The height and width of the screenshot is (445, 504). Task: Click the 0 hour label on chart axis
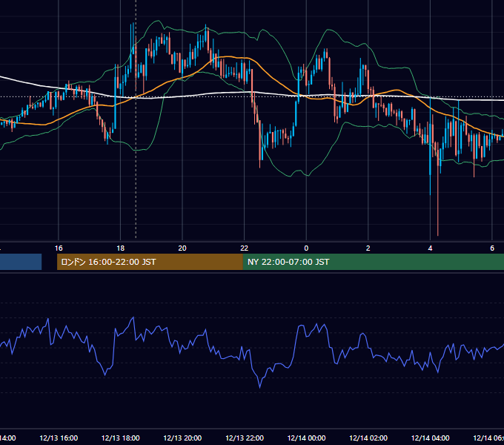(x=306, y=248)
